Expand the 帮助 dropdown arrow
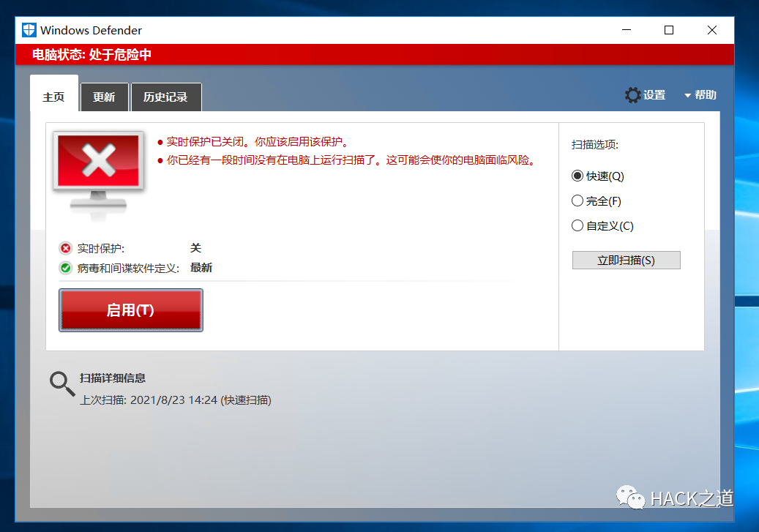The height and width of the screenshot is (532, 759). pyautogui.click(x=687, y=95)
